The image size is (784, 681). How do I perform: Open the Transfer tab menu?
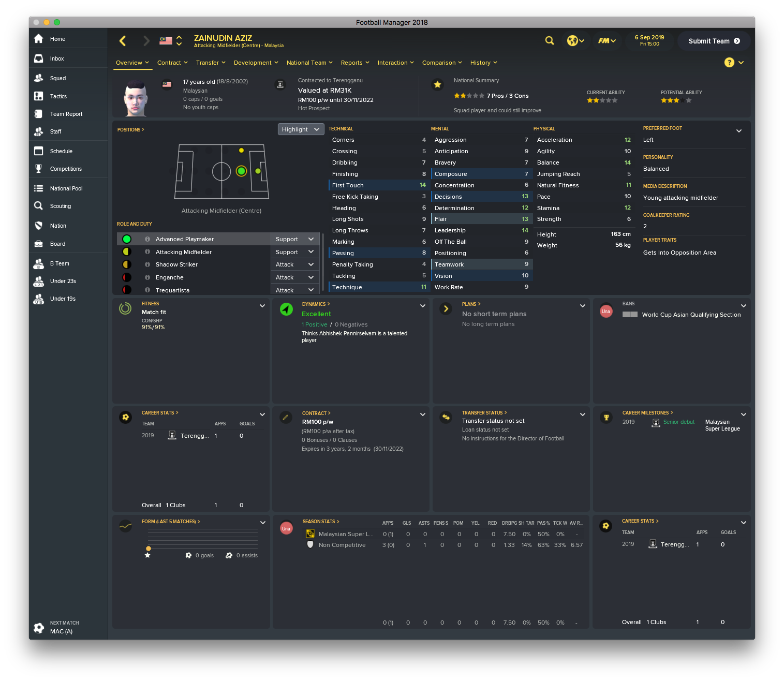click(211, 63)
